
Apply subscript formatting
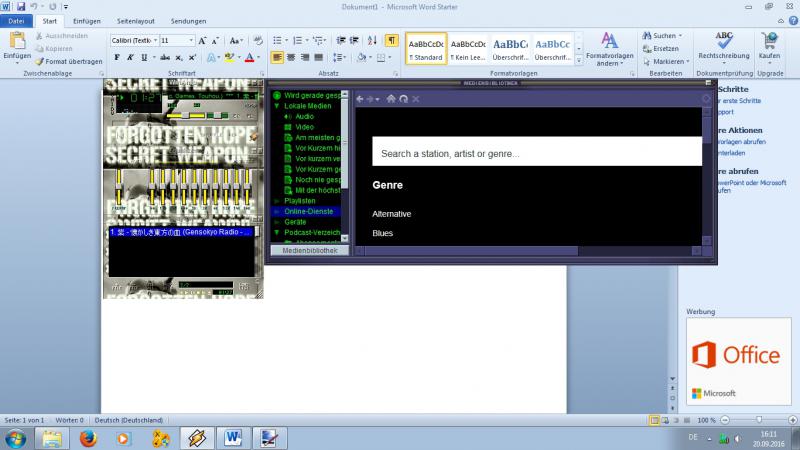coord(179,58)
